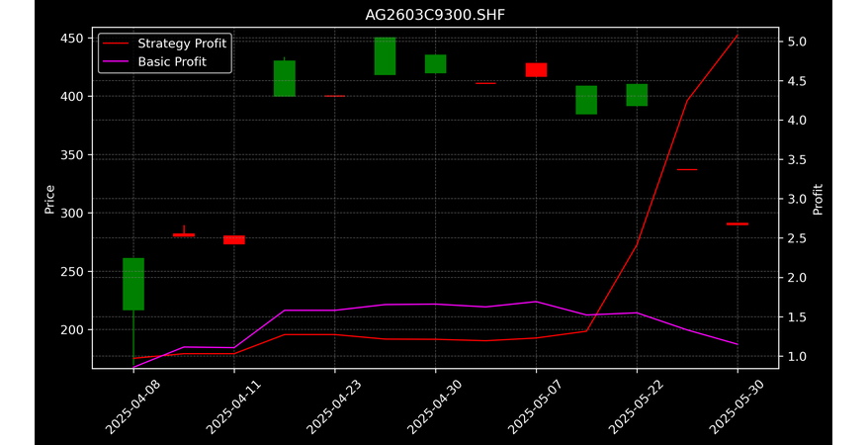Click the magenta Basic Profit legend line sample

tap(117, 62)
